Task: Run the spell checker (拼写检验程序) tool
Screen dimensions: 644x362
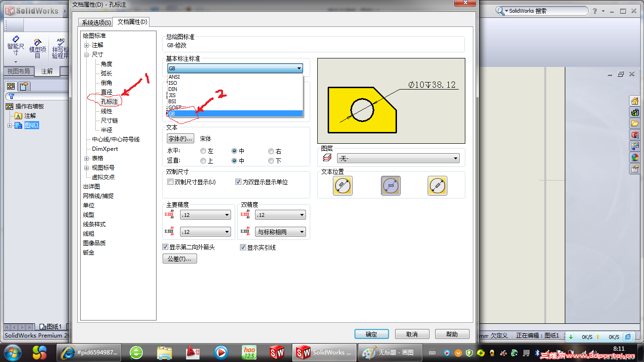Action: [60, 48]
